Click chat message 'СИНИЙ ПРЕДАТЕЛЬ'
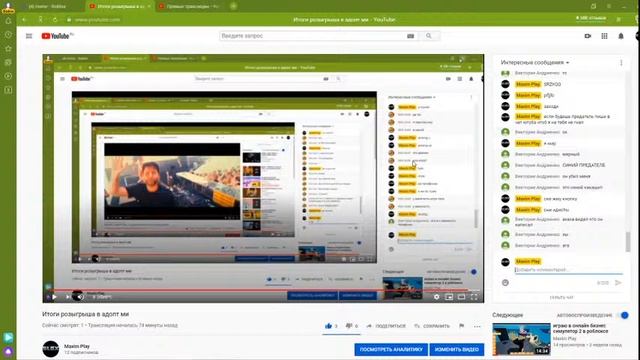Image resolution: width=640 pixels, height=360 pixels. (583, 165)
